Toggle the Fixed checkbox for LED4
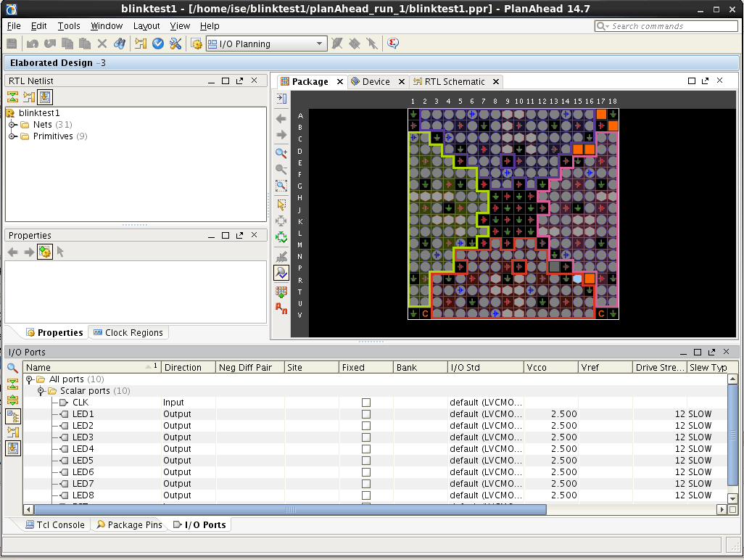Viewport: 744px width, 560px height. pyautogui.click(x=366, y=449)
